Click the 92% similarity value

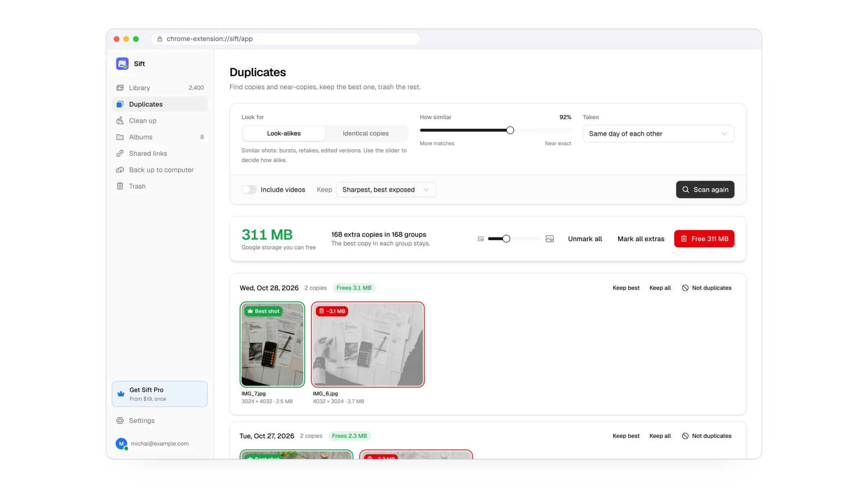pos(565,117)
